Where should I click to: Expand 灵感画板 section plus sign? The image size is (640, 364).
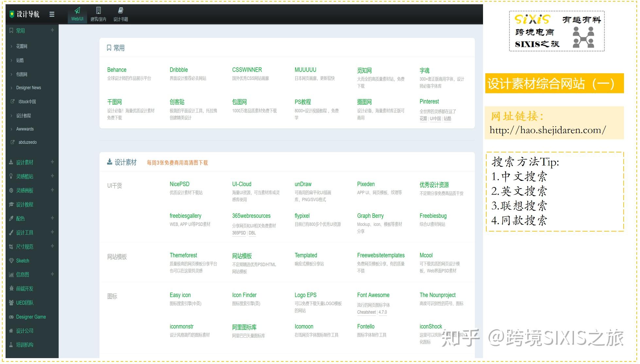52,190
